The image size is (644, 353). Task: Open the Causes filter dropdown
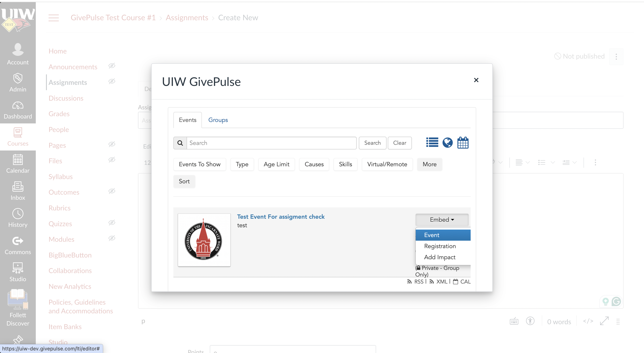[x=314, y=164]
